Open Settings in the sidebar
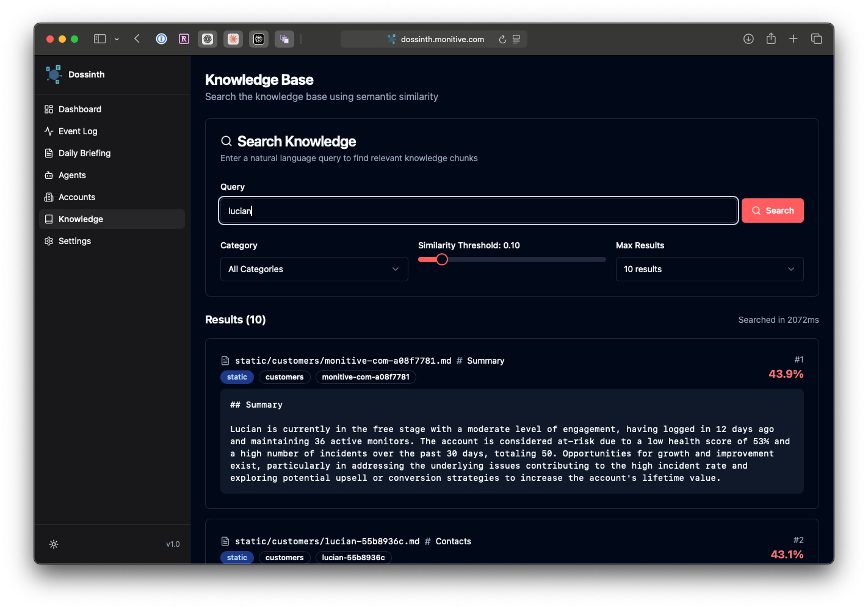This screenshot has width=868, height=609. pyautogui.click(x=74, y=241)
